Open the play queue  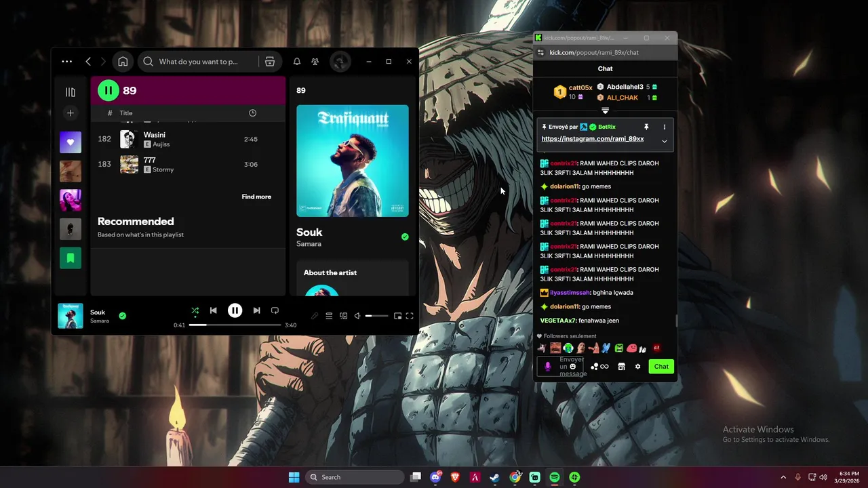(x=329, y=316)
